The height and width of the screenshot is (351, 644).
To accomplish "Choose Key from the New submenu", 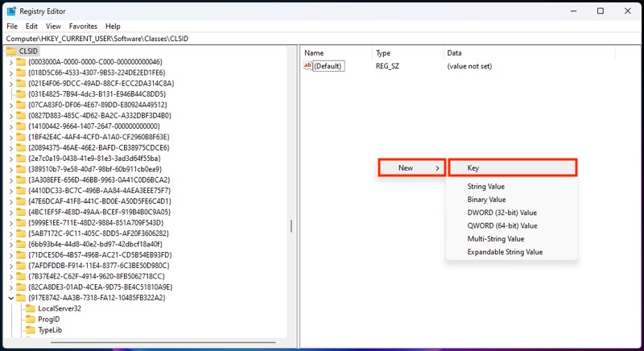I will tap(513, 167).
